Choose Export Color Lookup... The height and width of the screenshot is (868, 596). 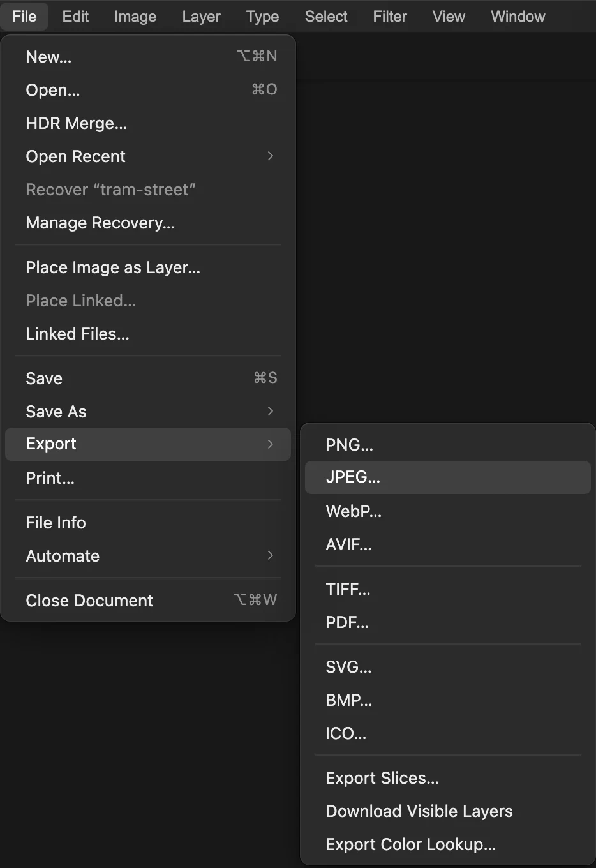click(448, 844)
